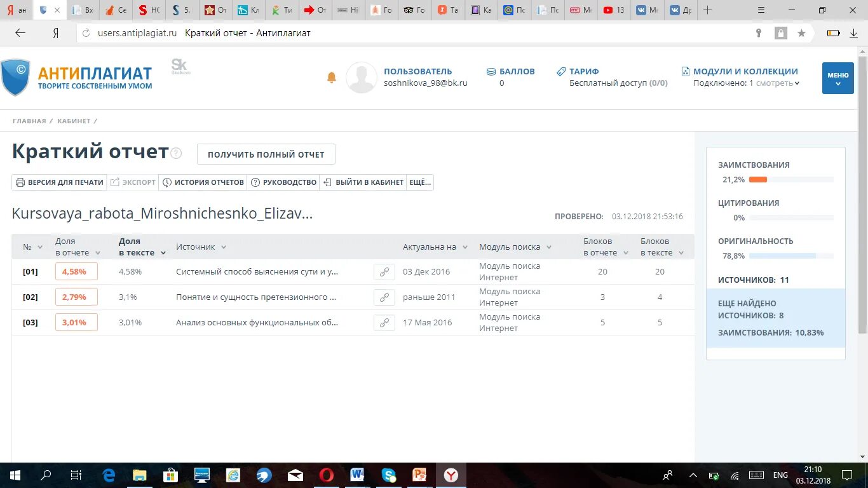Viewport: 868px width, 488px height.
Task: Switch to the YouTube browser tab
Action: coord(614,10)
